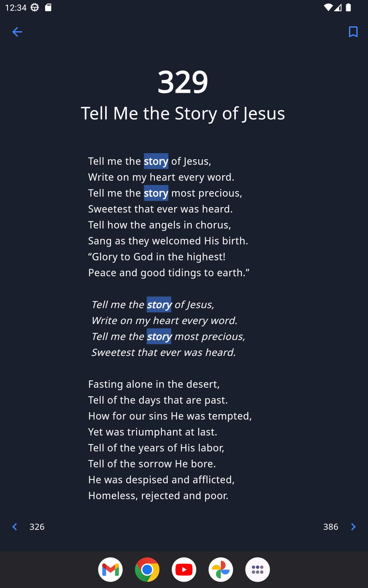Open previous hymn via left chevron
The width and height of the screenshot is (368, 588).
[14, 527]
